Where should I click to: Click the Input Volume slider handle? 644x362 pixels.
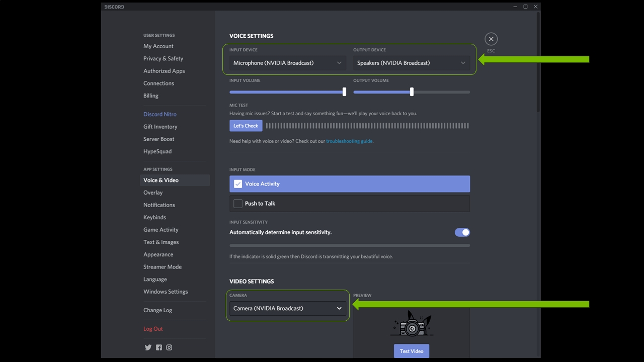(344, 92)
